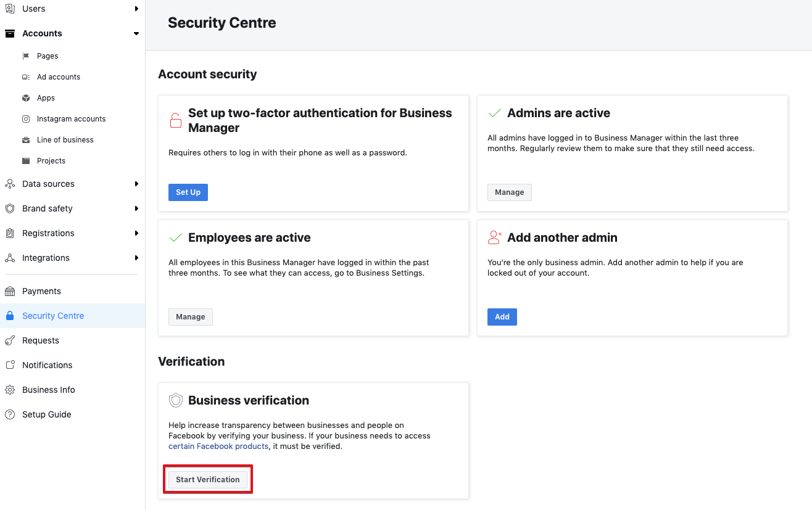Expand the Brand safety arrow
Image resolution: width=812 pixels, height=510 pixels.
[136, 208]
